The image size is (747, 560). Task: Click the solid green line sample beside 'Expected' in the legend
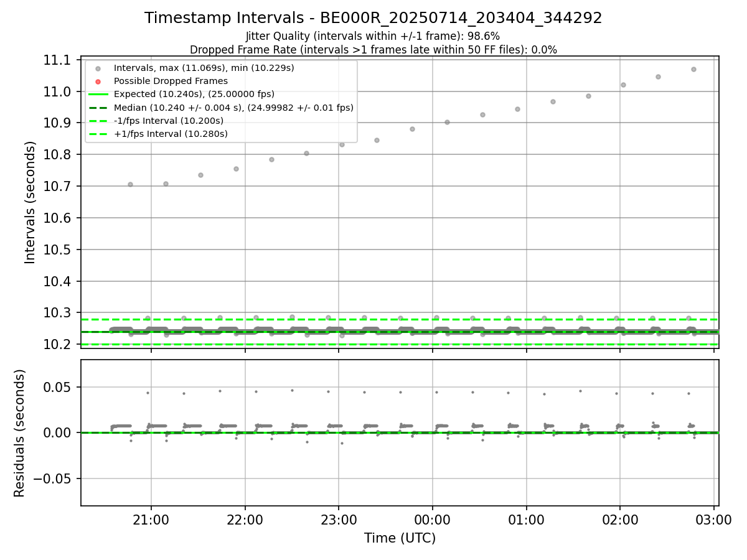[98, 94]
